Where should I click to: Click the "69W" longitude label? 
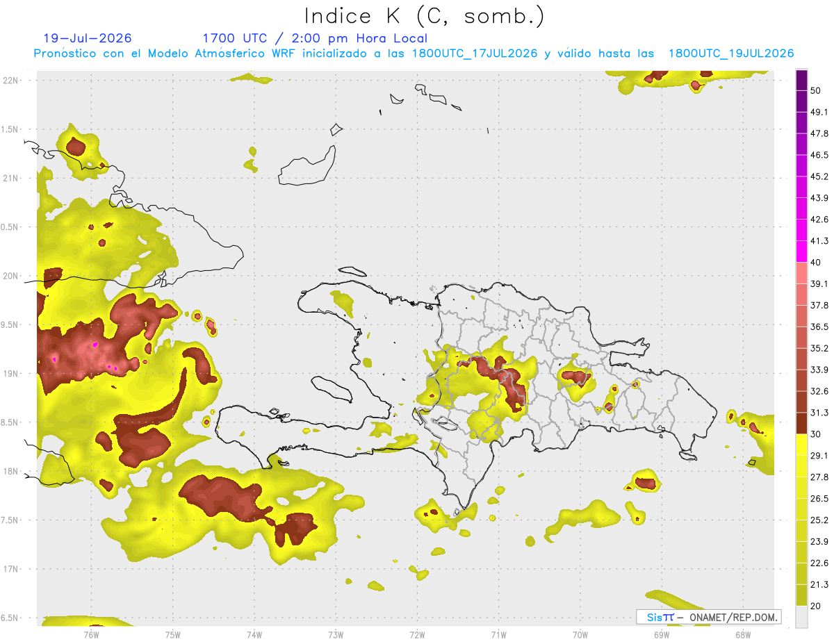tap(661, 635)
